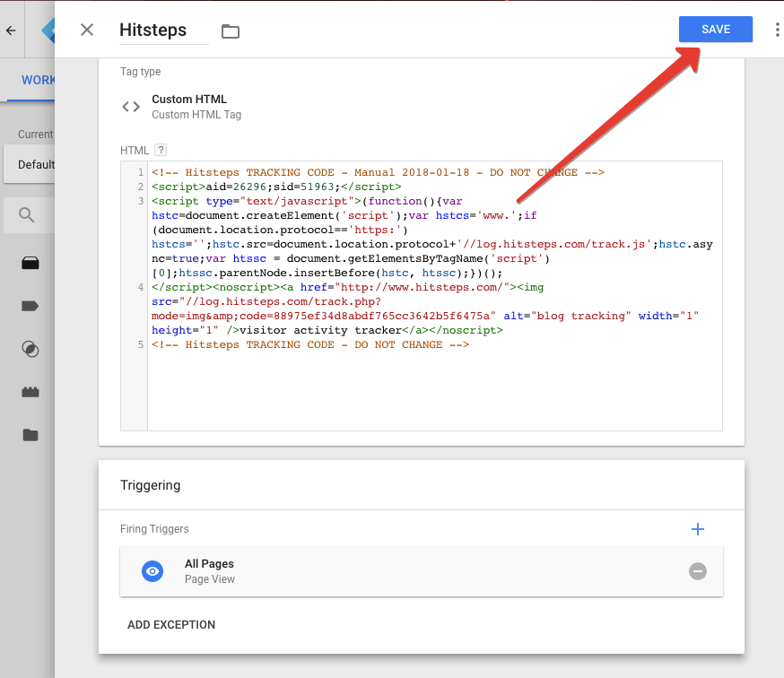This screenshot has height=678, width=784.
Task: Click the final DO NOT CHANGE comment line
Action: point(310,344)
